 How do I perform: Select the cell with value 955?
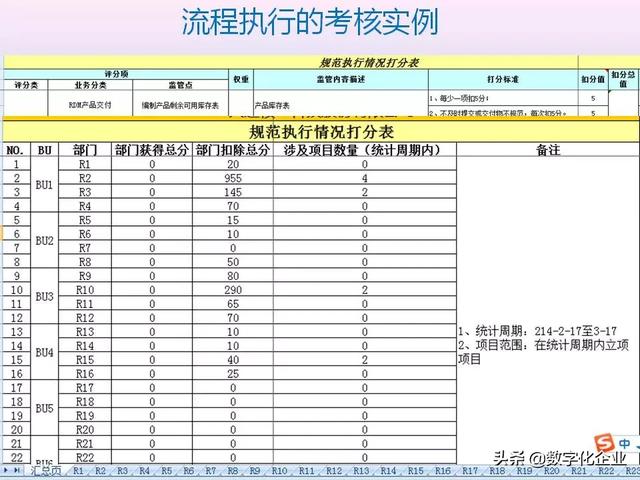tap(233, 178)
